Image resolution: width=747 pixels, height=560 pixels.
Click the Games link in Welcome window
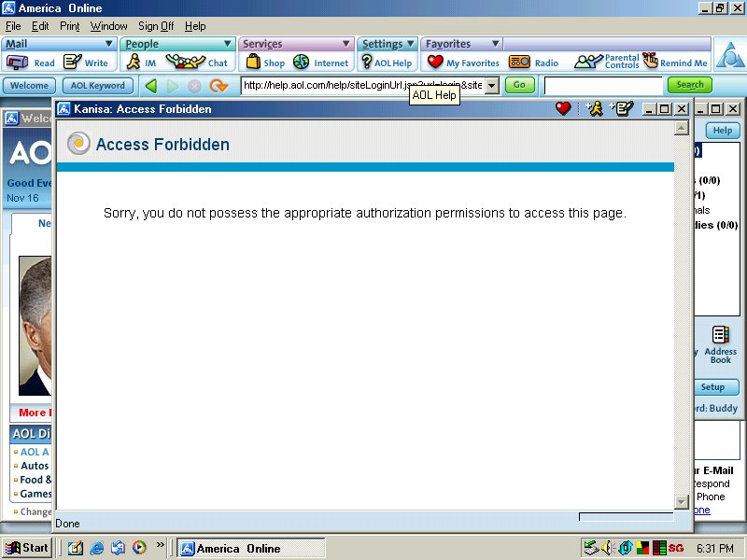[35, 494]
